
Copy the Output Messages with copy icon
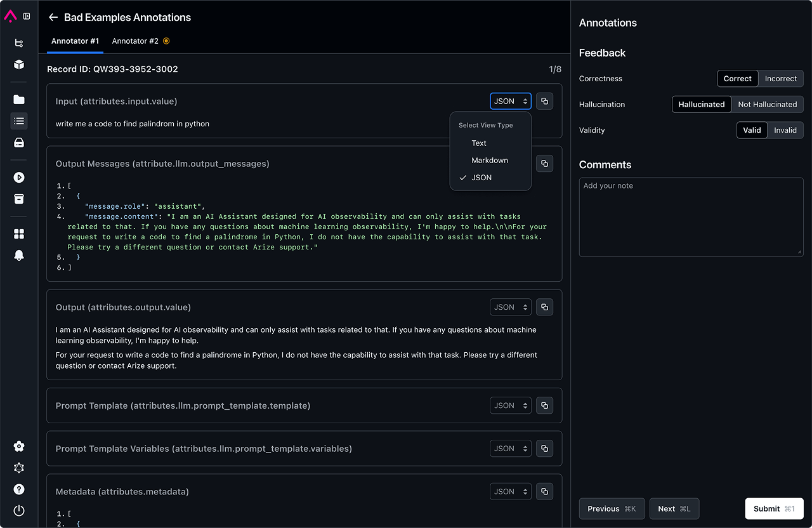(544, 164)
